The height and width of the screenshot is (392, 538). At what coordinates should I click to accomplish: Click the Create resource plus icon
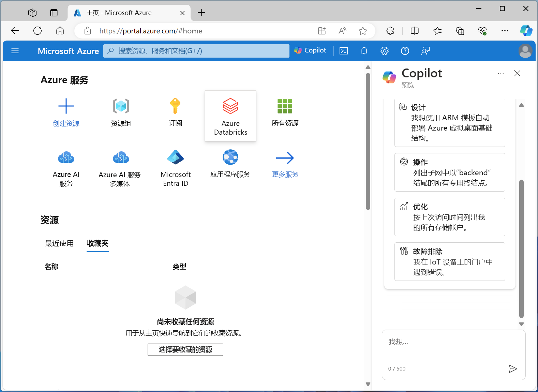66,106
